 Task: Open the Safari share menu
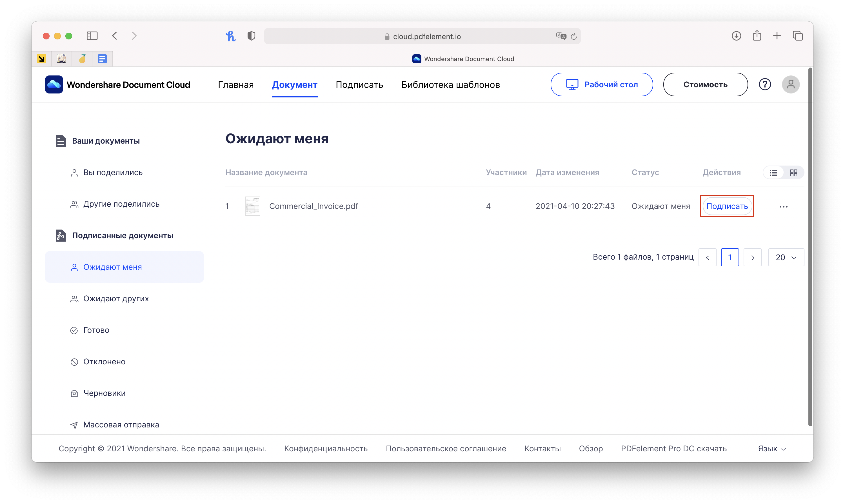(x=757, y=35)
